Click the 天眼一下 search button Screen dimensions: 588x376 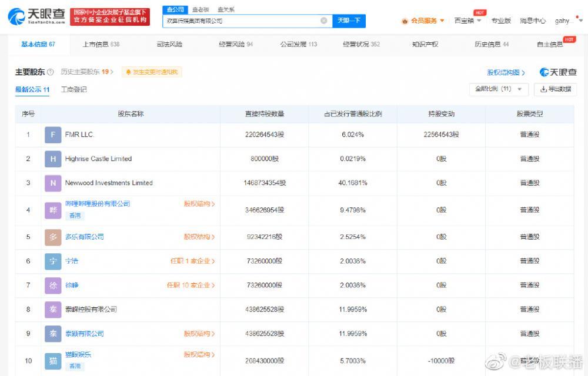(x=349, y=21)
